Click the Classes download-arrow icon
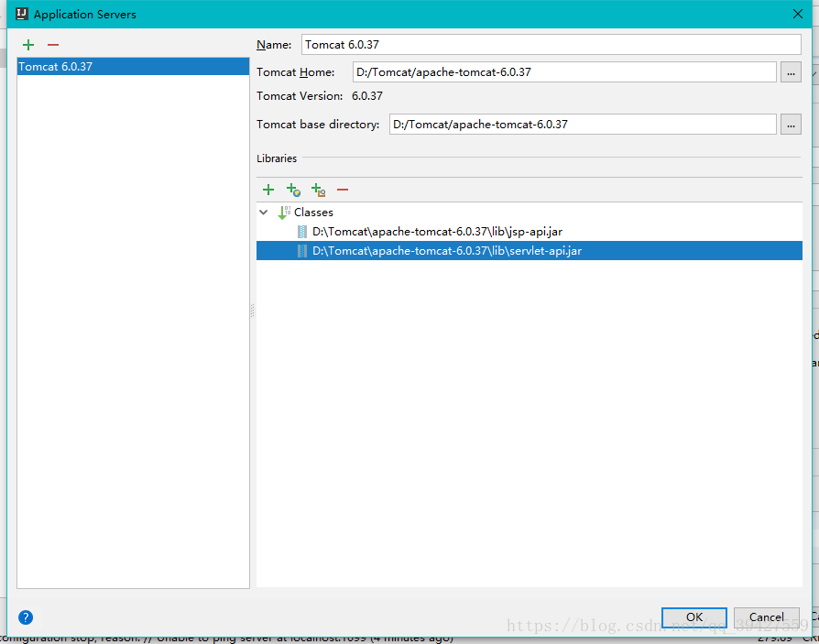This screenshot has height=644, width=819. [x=284, y=212]
